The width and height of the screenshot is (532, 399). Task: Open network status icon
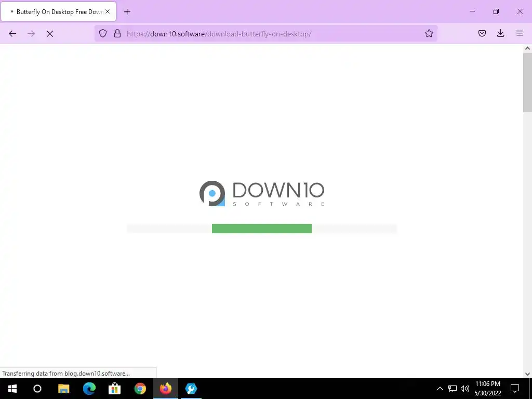(453, 389)
